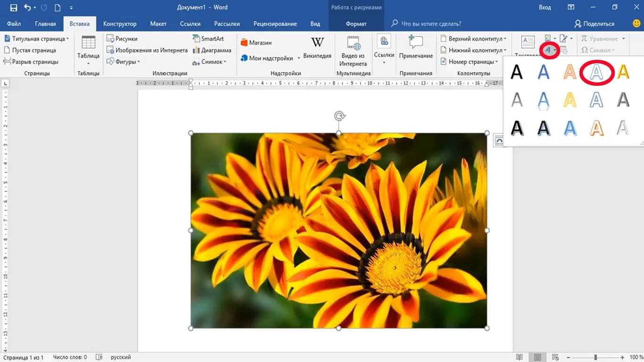This screenshot has height=362, width=644.
Task: Open the smiley feedback icon
Action: coord(636,23)
